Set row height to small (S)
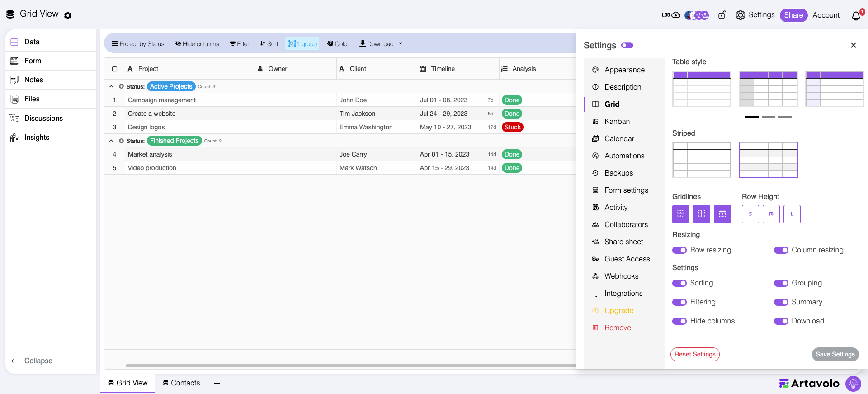The width and height of the screenshot is (868, 394). click(x=750, y=214)
